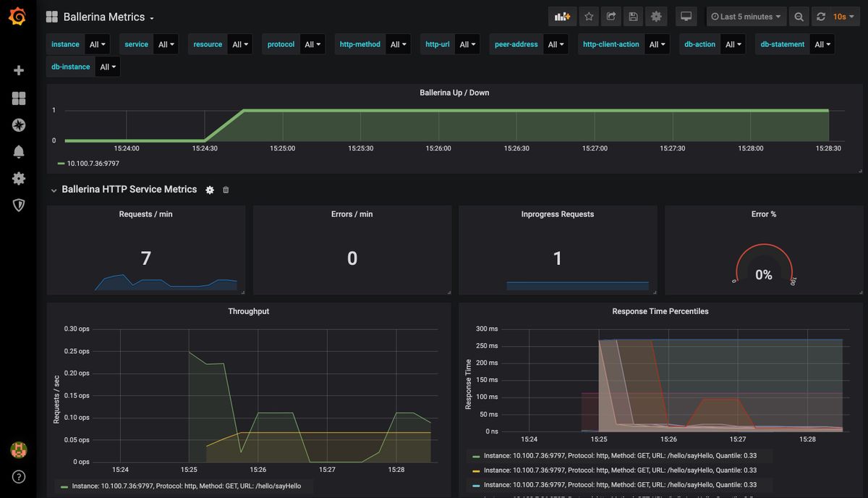Open the Server Admin shield icon

coord(19,205)
